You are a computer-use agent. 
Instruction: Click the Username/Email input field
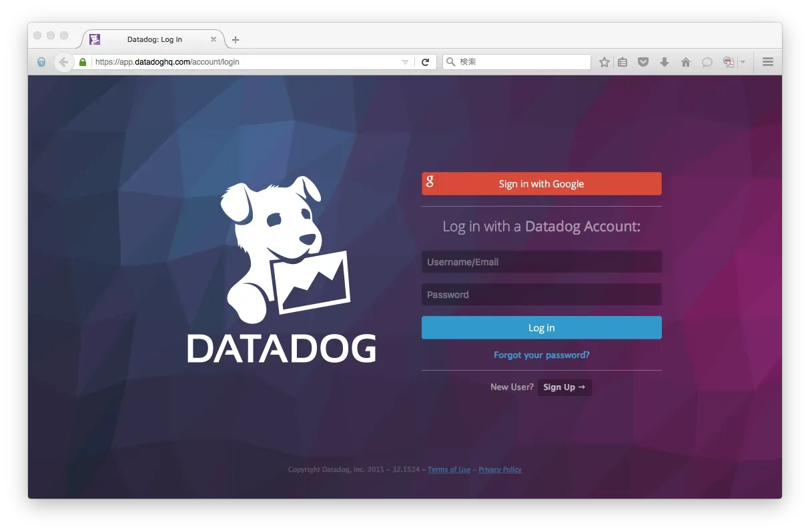click(541, 261)
